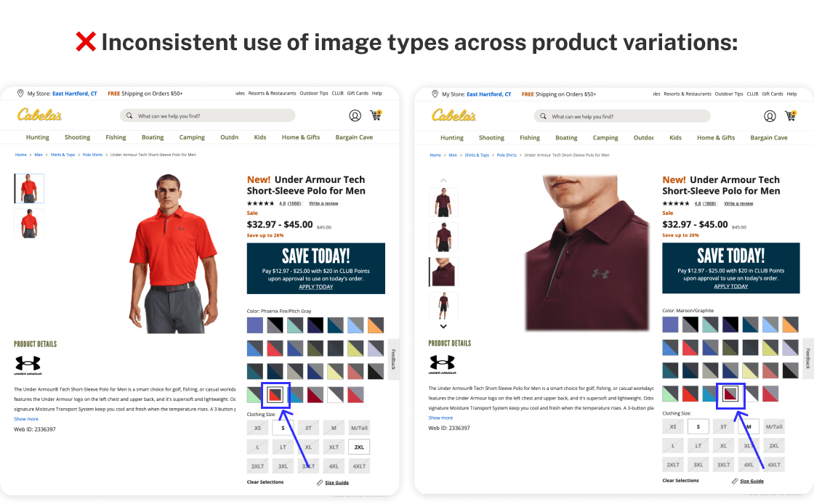Screen dimensions: 814x504
Task: Open shopping cart icon in right page header
Action: (x=791, y=116)
